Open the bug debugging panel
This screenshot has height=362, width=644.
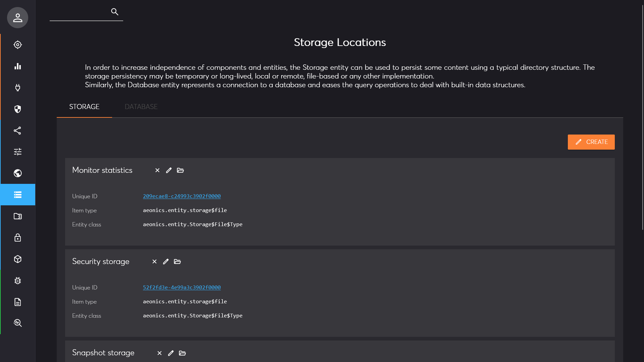click(x=17, y=280)
